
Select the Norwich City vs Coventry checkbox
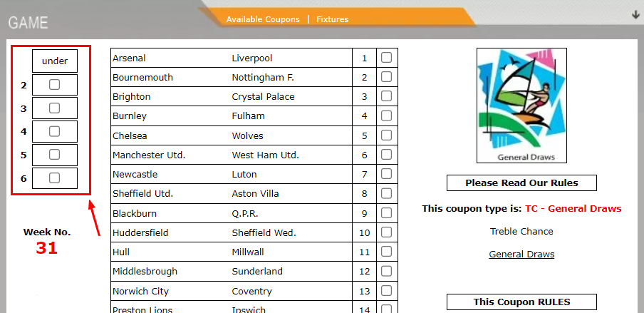pos(386,290)
